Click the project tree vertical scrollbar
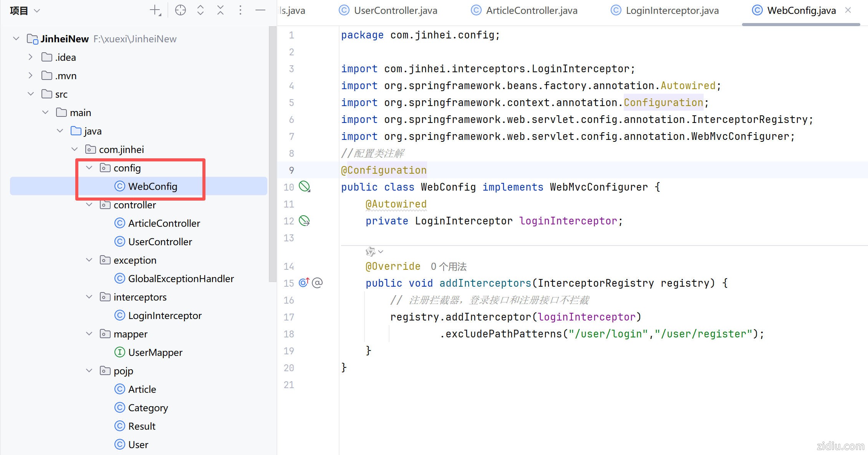Screen dimensions: 868x455 coord(272,154)
